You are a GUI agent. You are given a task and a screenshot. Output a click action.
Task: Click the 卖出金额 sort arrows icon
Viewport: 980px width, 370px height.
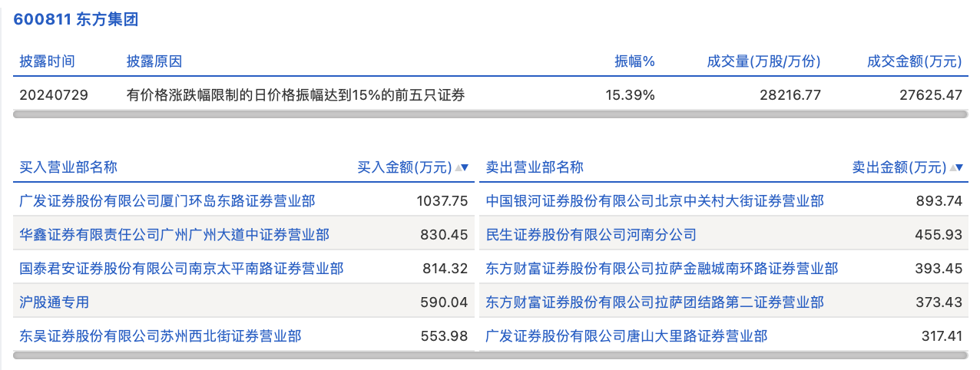pyautogui.click(x=956, y=167)
